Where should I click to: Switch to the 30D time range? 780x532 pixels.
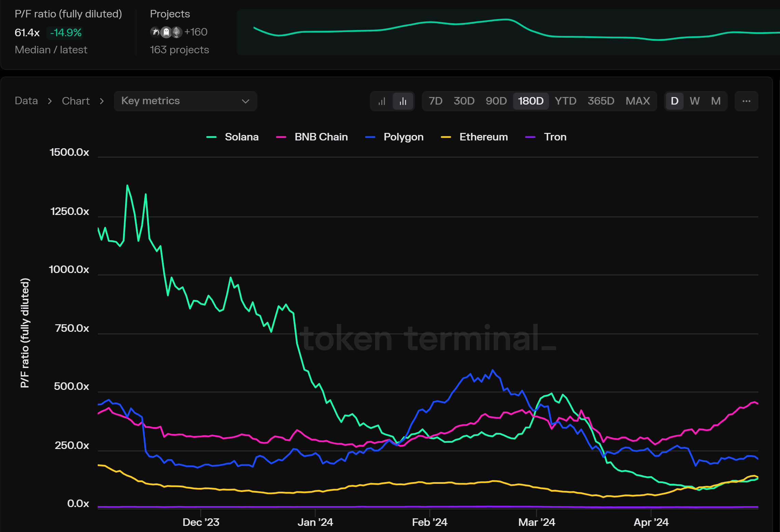(x=464, y=101)
